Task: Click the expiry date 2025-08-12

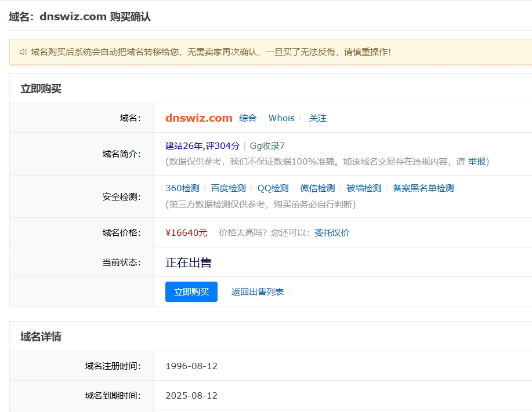Action: coord(191,396)
